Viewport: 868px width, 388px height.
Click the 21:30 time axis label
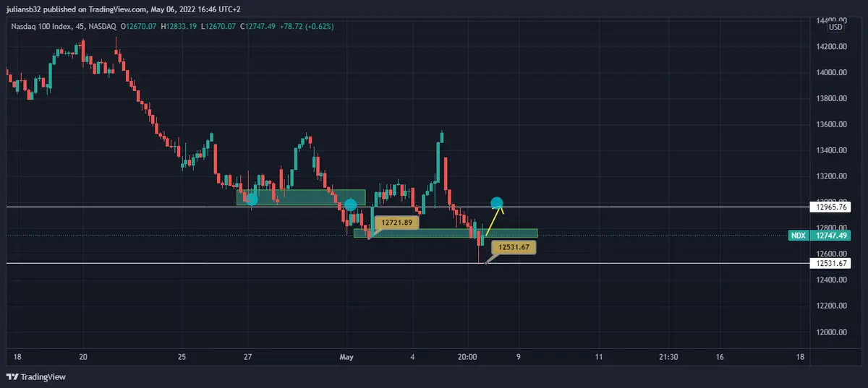tap(668, 357)
